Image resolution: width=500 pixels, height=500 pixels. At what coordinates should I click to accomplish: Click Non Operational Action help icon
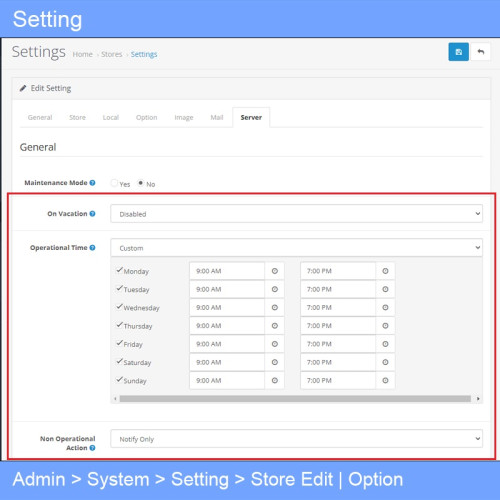coord(92,448)
